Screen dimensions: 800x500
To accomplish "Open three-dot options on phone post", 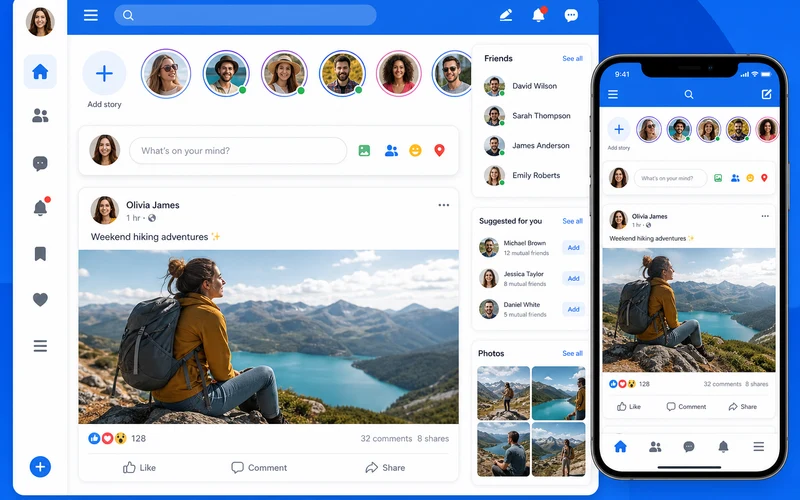I will [x=765, y=216].
